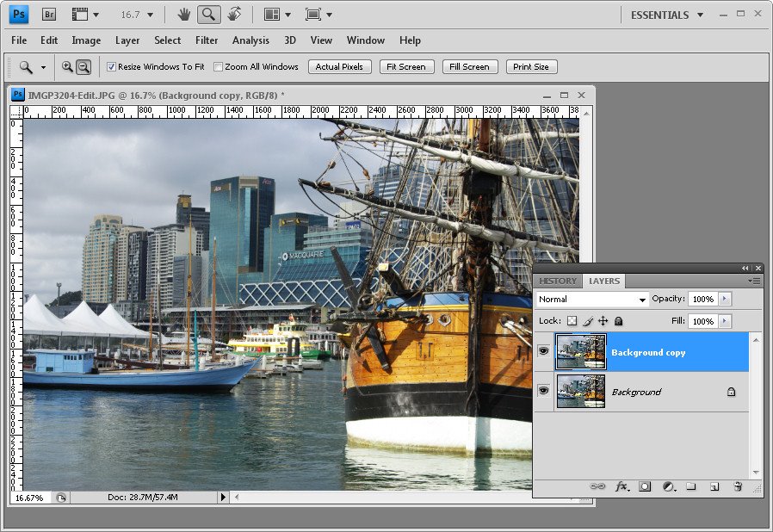The width and height of the screenshot is (773, 532).
Task: Open the Normal blend mode dropdown
Action: coord(592,300)
